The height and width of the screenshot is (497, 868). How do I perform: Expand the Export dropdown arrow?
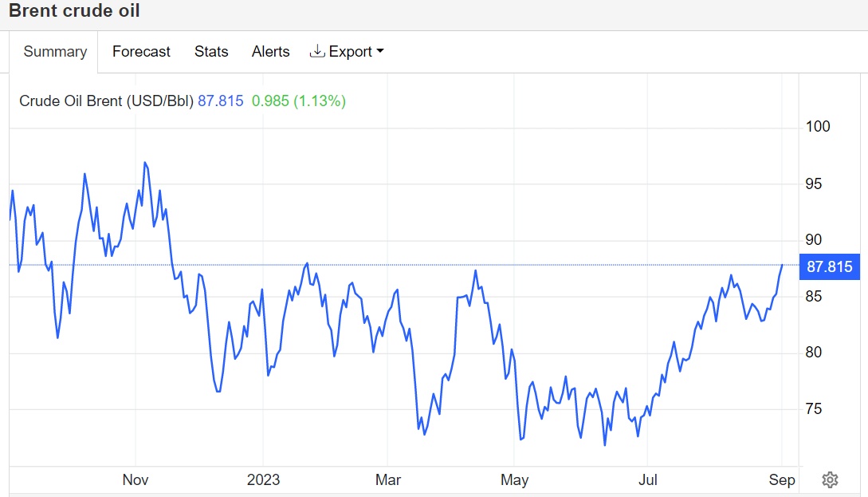[x=379, y=51]
